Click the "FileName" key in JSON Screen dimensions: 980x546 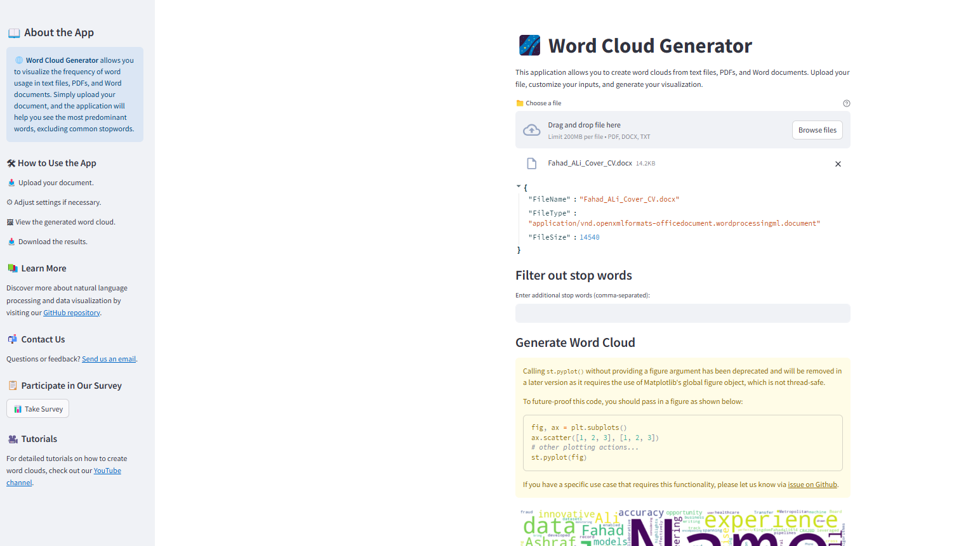[x=549, y=199]
